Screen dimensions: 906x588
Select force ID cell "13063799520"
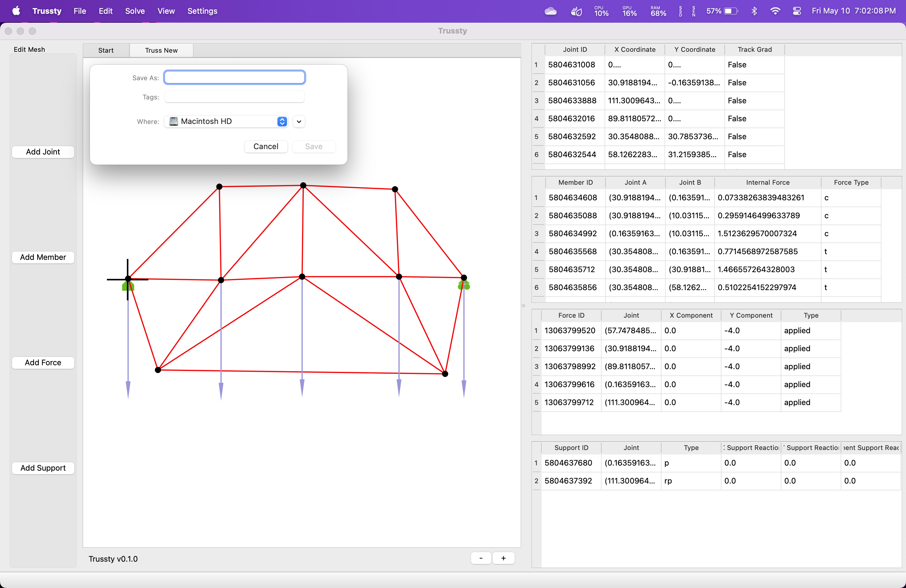[x=571, y=331]
